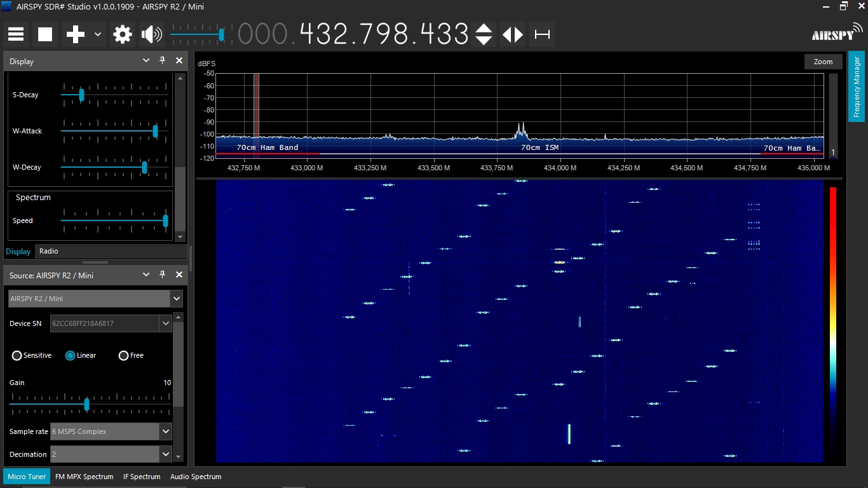Open the gear settings icon
The height and width of the screenshot is (488, 868).
point(122,34)
